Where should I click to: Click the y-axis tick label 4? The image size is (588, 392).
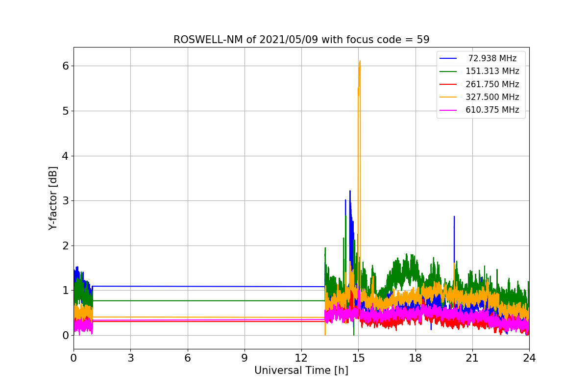(x=65, y=156)
